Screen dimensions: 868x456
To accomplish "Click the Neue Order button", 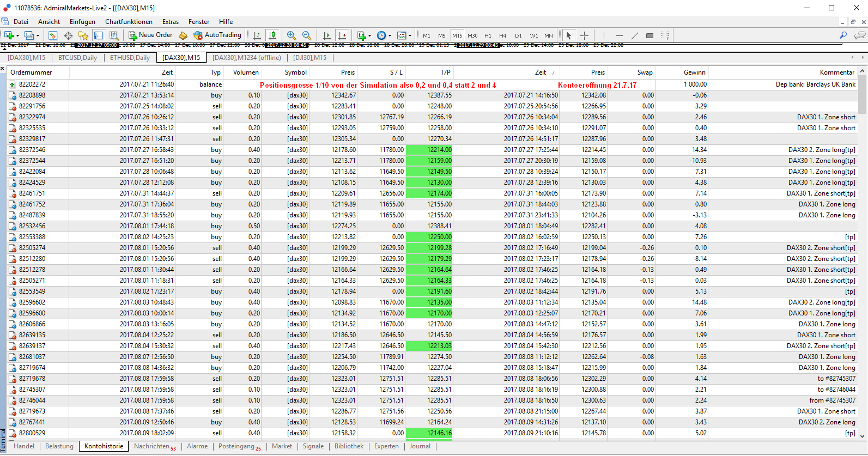I will (150, 35).
